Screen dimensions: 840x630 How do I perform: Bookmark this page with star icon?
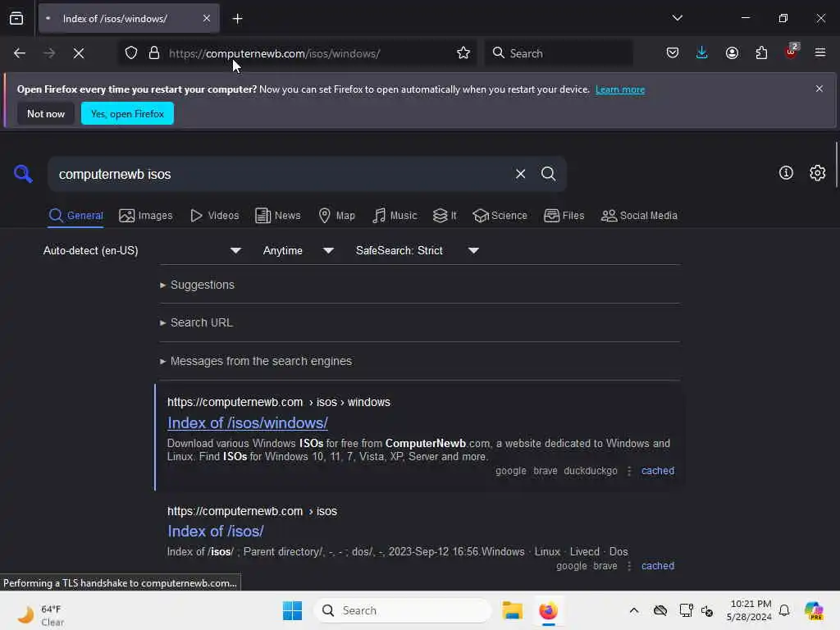[x=463, y=53]
